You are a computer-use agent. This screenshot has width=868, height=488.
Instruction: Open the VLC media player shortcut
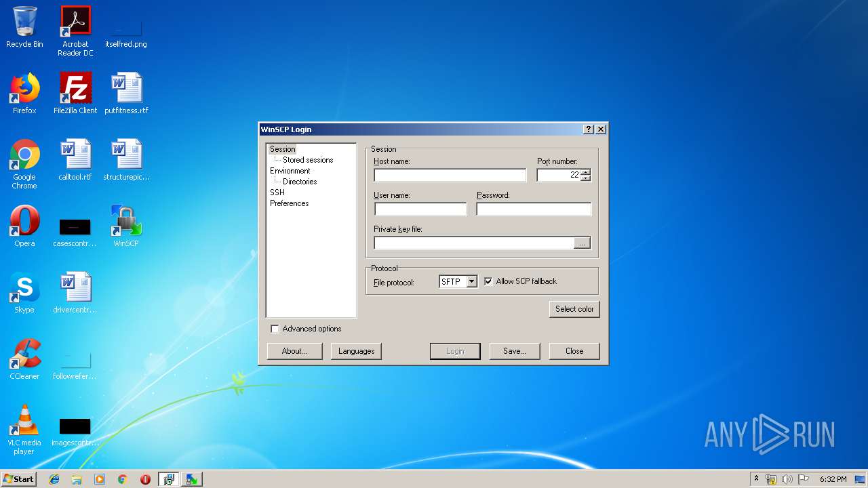[24, 430]
